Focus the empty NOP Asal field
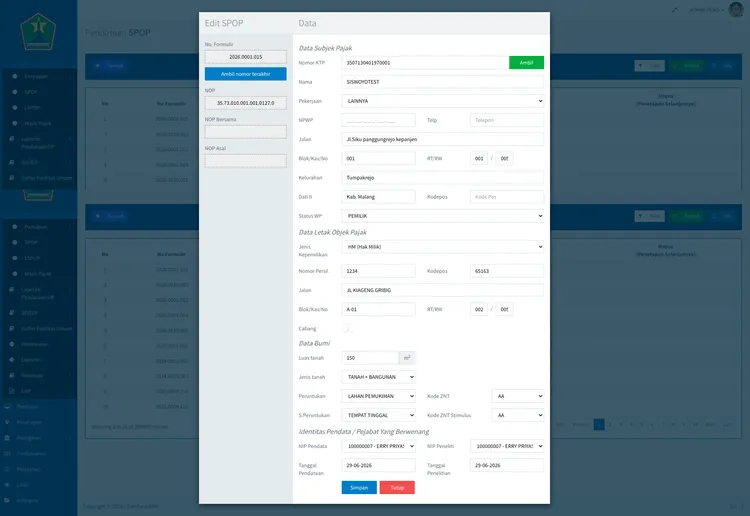 point(245,161)
